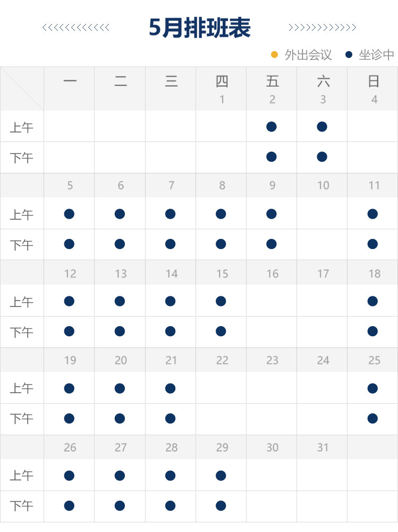This screenshot has width=398, height=532.
Task: Click the 日 weekday column header
Action: tap(374, 81)
